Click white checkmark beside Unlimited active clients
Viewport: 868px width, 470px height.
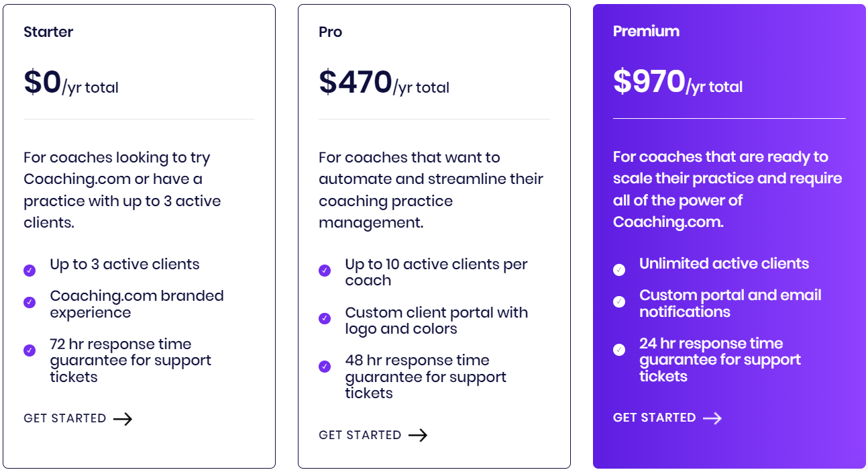(x=619, y=270)
